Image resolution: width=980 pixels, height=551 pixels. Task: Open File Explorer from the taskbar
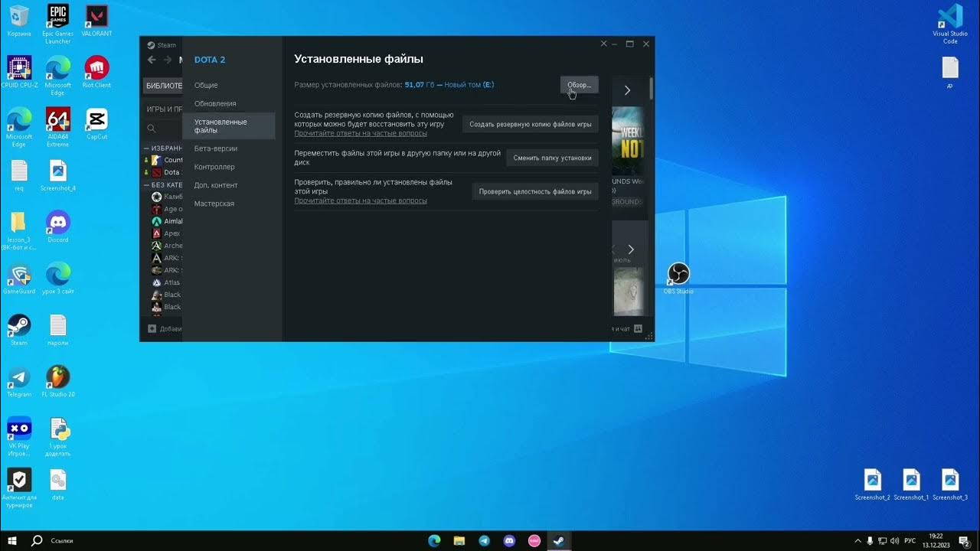(x=459, y=541)
